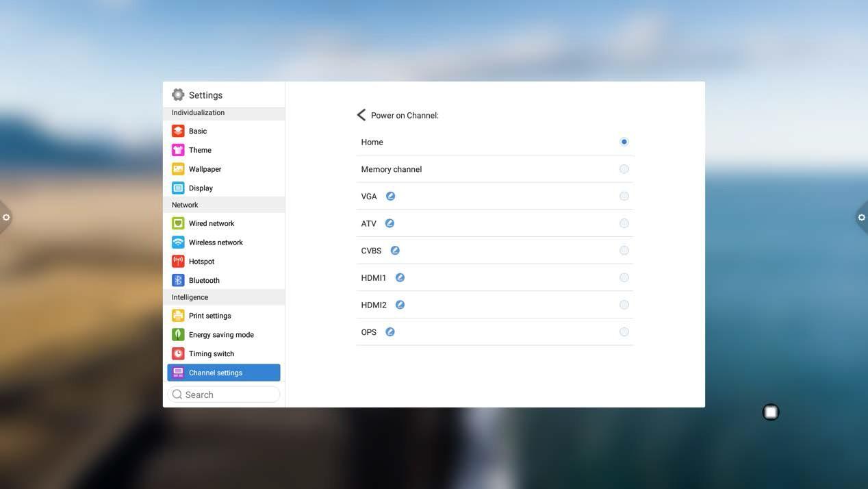The height and width of the screenshot is (489, 868).
Task: Click the edit icon beside CVBS
Action: click(395, 251)
